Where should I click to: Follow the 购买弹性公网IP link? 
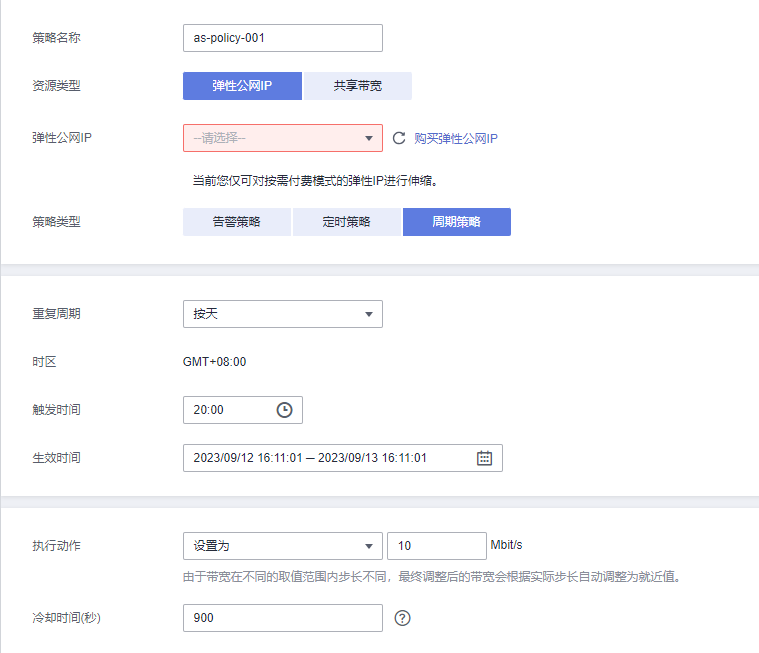point(456,139)
